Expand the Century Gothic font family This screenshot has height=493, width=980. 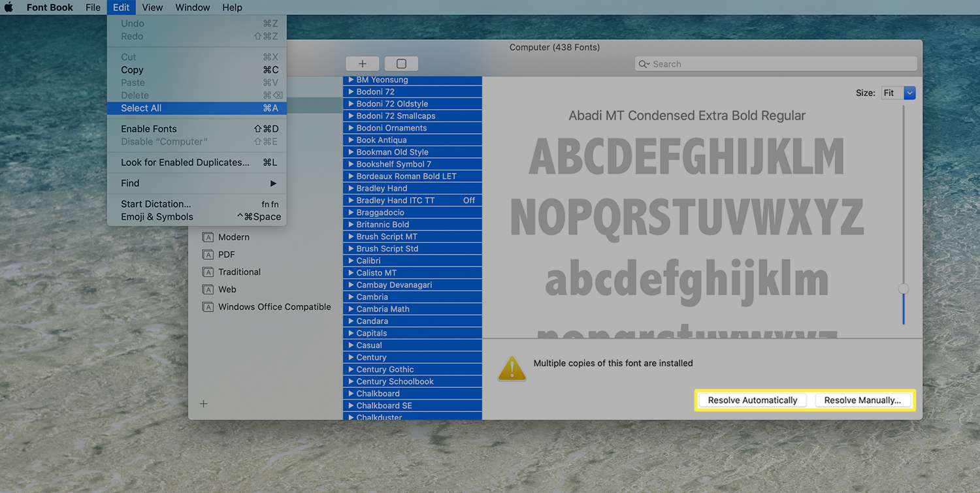point(351,370)
